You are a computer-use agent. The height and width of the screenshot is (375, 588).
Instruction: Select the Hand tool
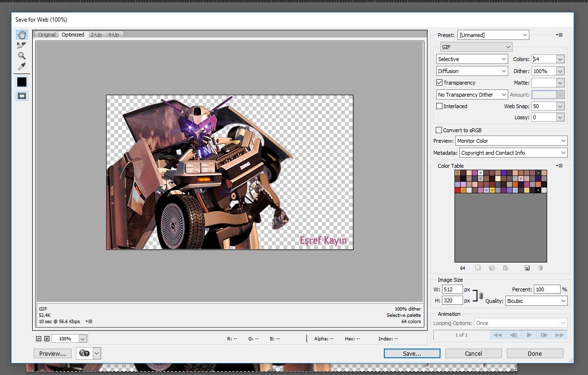coord(22,35)
